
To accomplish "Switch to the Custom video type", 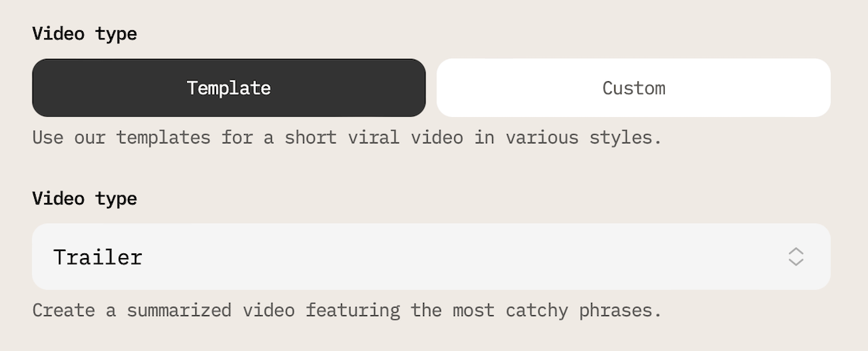I will point(633,88).
